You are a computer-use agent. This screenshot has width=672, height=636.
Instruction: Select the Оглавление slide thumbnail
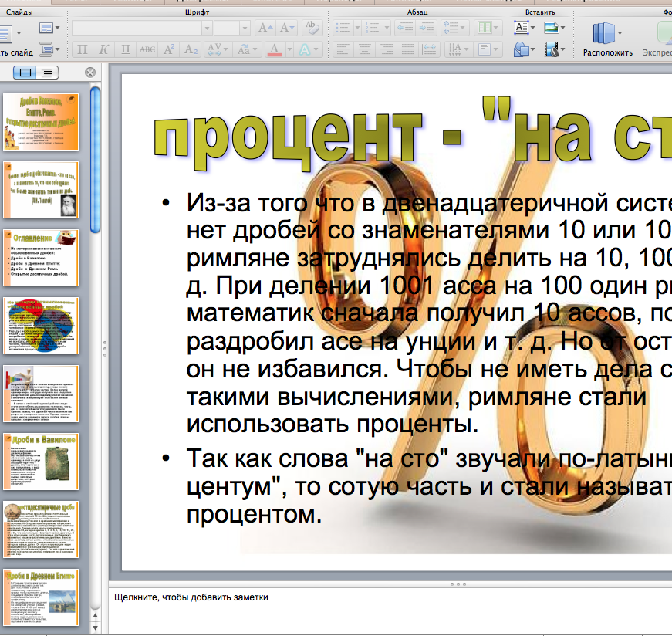pos(41,258)
